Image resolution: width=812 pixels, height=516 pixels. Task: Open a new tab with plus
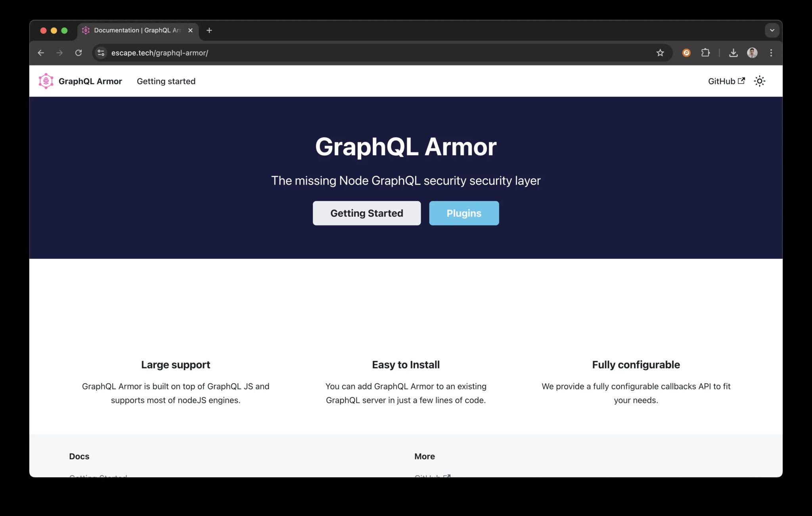pos(209,30)
